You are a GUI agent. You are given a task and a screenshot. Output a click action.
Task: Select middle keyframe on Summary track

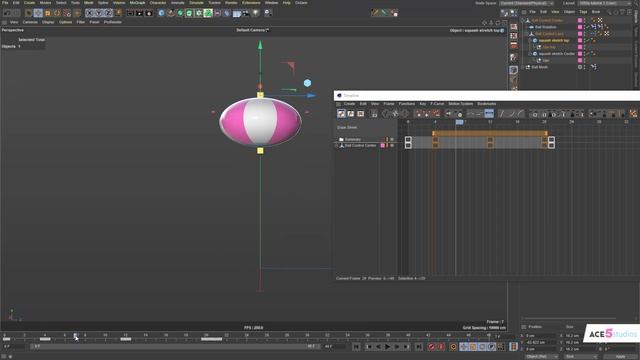point(490,140)
